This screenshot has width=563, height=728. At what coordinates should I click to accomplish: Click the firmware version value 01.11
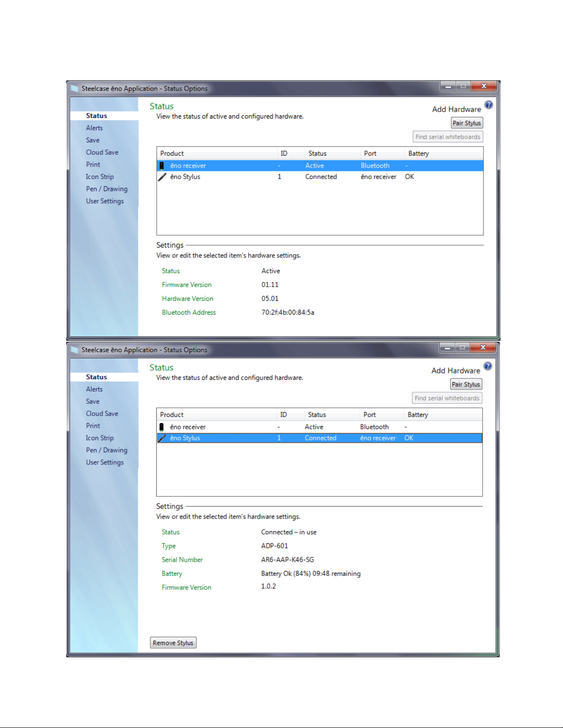270,285
